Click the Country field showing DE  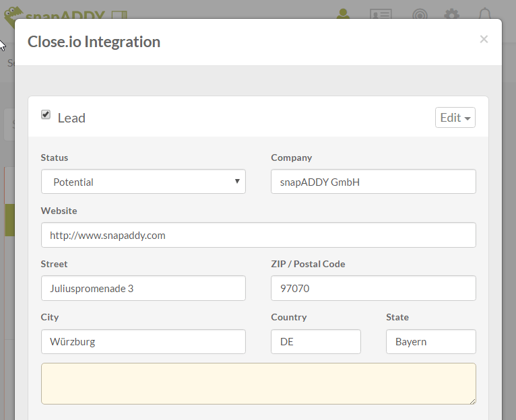pyautogui.click(x=315, y=341)
